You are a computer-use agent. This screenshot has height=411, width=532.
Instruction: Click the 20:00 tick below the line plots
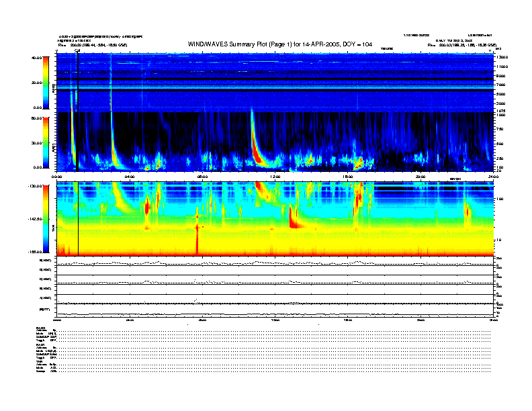[420, 320]
